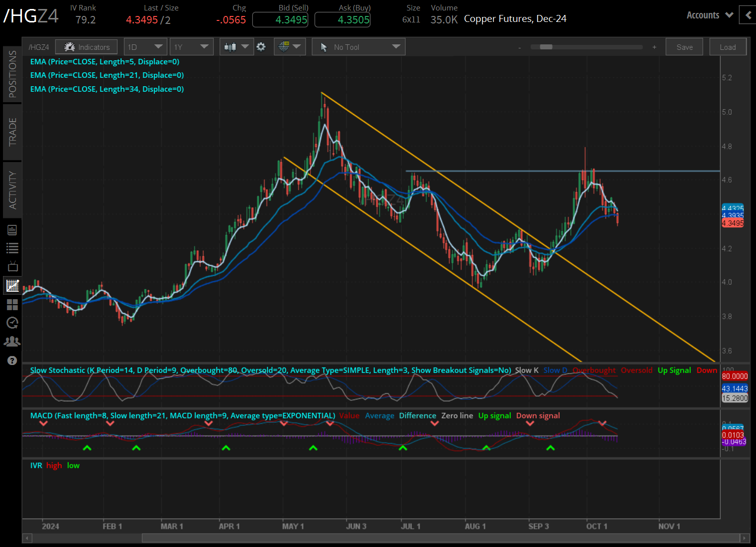756x547 pixels.
Task: Open the No Tool drawing dropdown
Action: click(x=358, y=46)
